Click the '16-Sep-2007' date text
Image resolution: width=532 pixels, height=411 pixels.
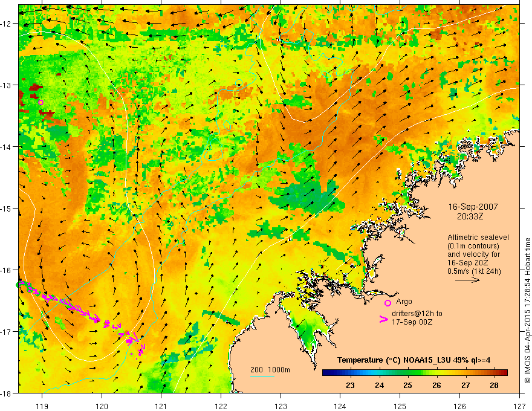(473, 207)
